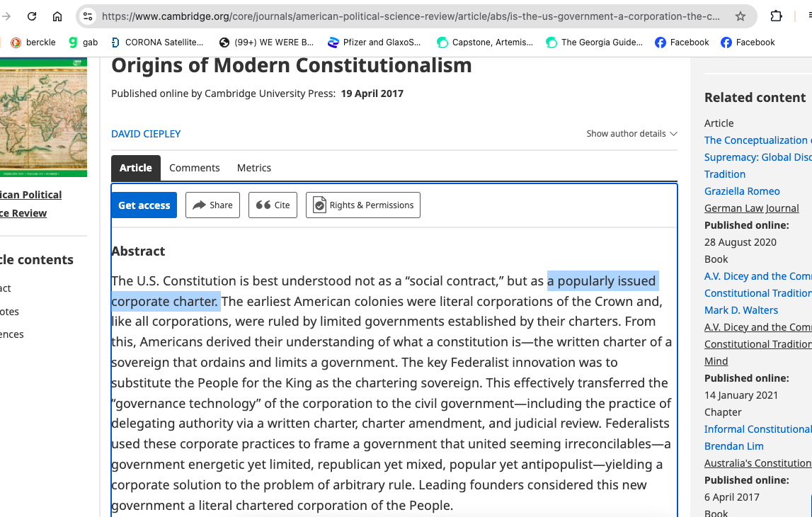
Task: Share the article
Action: pos(213,205)
